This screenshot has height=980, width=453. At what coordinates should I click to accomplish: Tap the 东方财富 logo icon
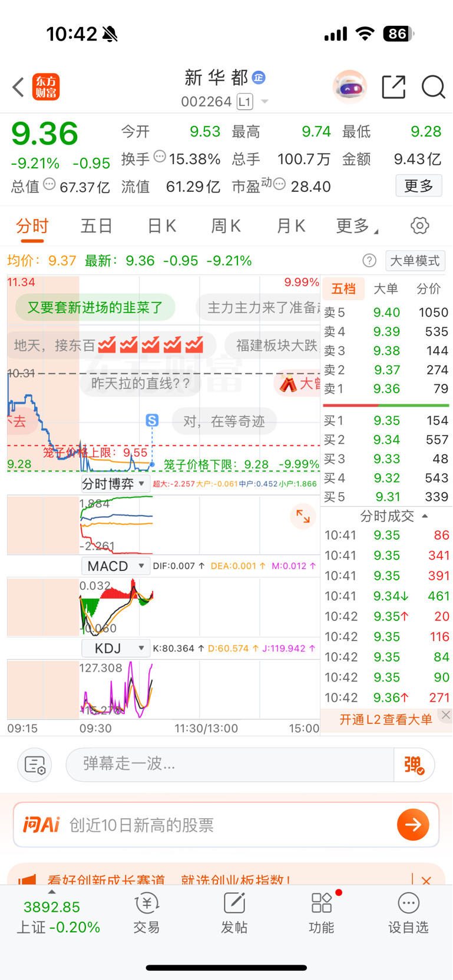coord(46,87)
